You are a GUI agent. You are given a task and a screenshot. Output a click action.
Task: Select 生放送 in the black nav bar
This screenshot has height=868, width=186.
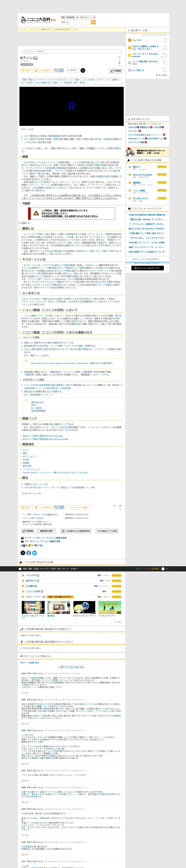click(x=36, y=569)
